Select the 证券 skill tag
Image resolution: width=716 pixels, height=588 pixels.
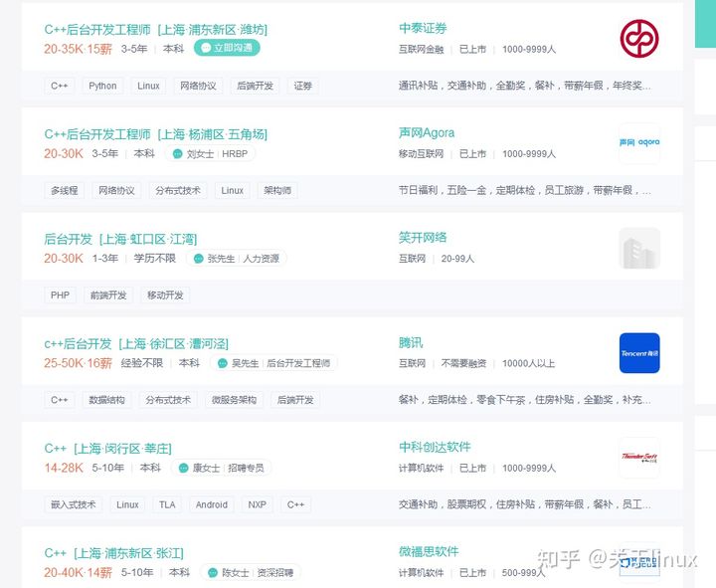pos(303,86)
